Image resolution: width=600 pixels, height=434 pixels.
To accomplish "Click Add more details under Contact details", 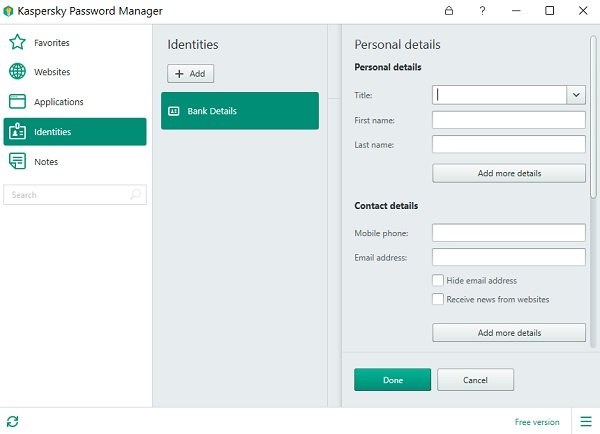I will coord(509,332).
